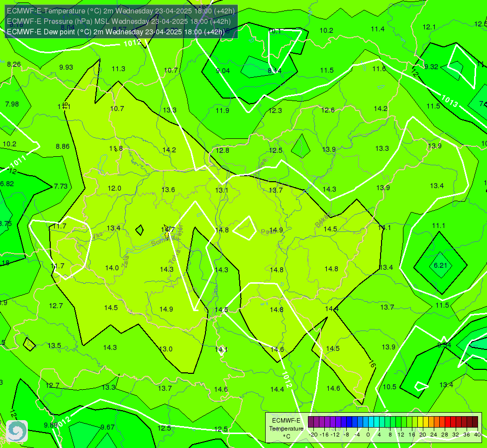This screenshot has width=487, height=448.
Task: Select the ECMWF-E Temperature 2m header line
Action: click(121, 11)
